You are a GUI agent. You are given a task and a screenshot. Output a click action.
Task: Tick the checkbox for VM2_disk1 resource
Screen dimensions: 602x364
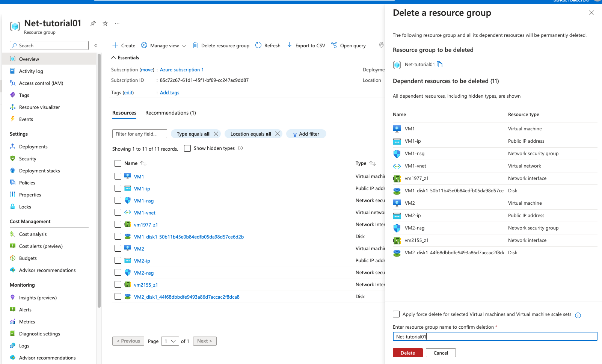click(118, 296)
